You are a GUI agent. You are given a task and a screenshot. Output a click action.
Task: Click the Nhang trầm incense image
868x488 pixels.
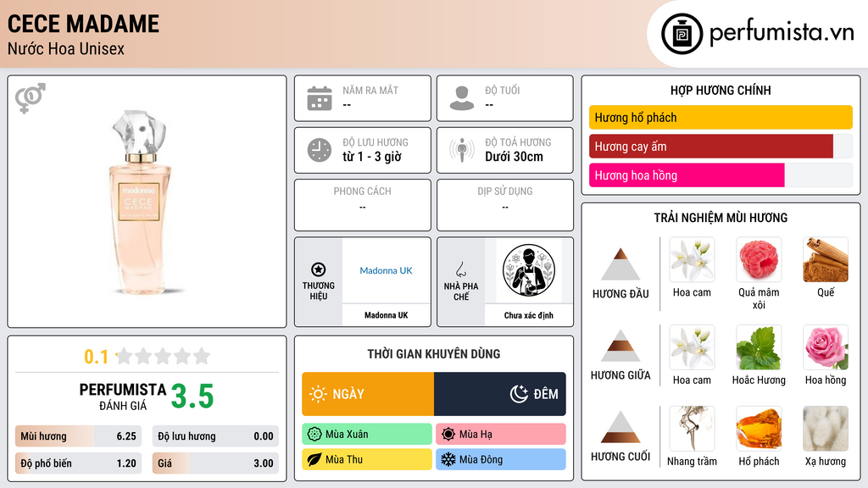pyautogui.click(x=692, y=429)
